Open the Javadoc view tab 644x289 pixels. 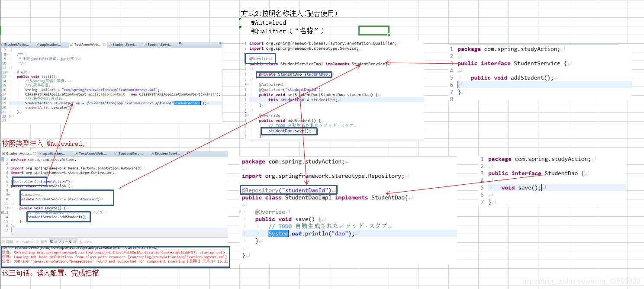point(25,242)
